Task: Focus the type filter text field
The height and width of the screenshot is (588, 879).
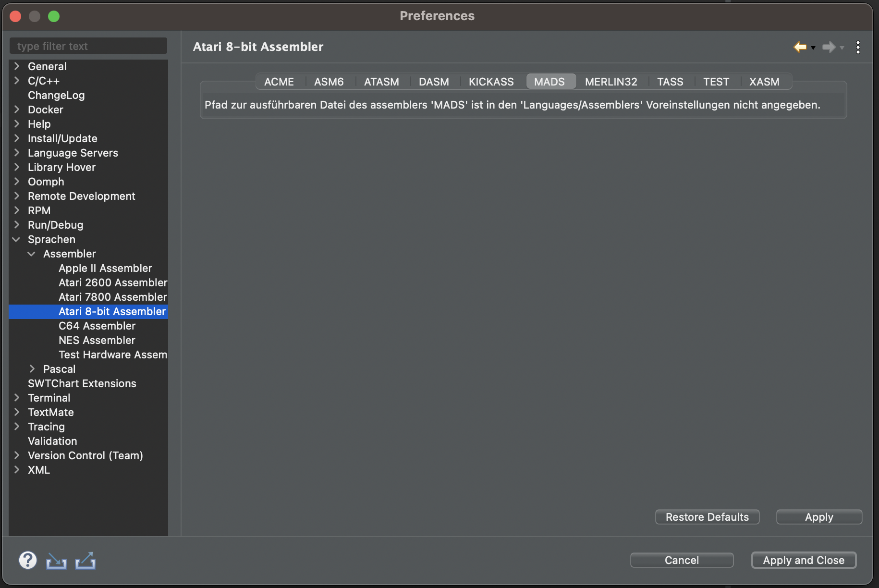Action: (88, 46)
